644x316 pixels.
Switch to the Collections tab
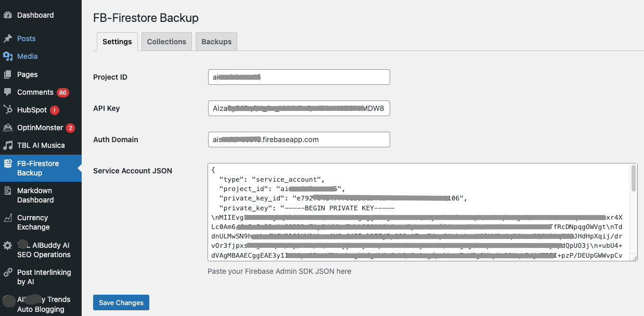166,42
